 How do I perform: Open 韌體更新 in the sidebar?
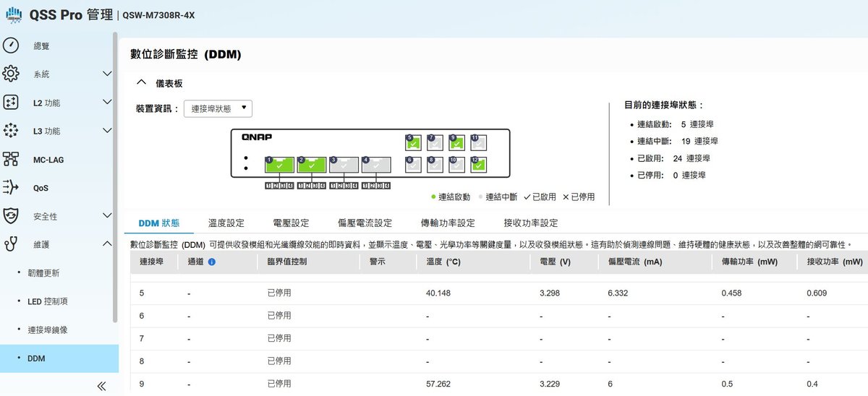43,273
